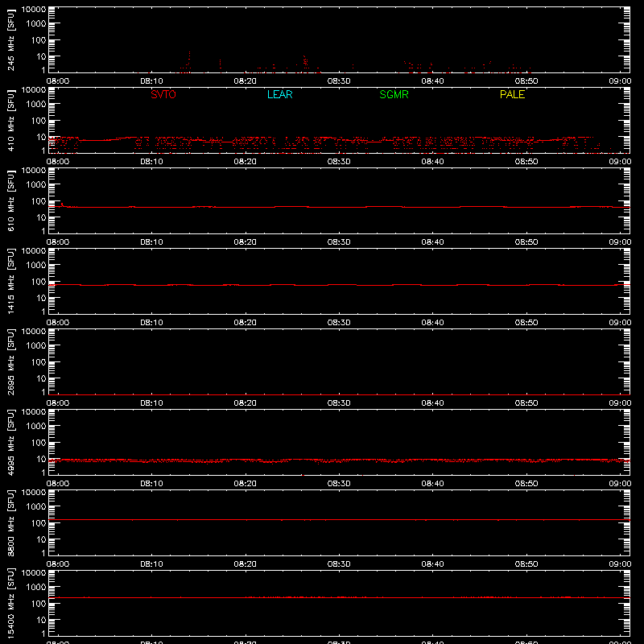Click the 10 tick label on 15400 MHz axis

coord(41,620)
